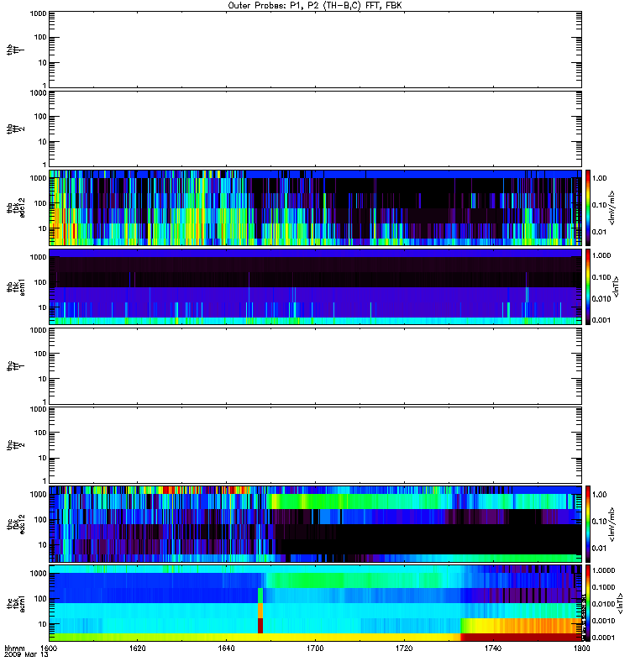Click the "thc fff 1" axis label
Screen dimensions: 630x672
(15, 366)
